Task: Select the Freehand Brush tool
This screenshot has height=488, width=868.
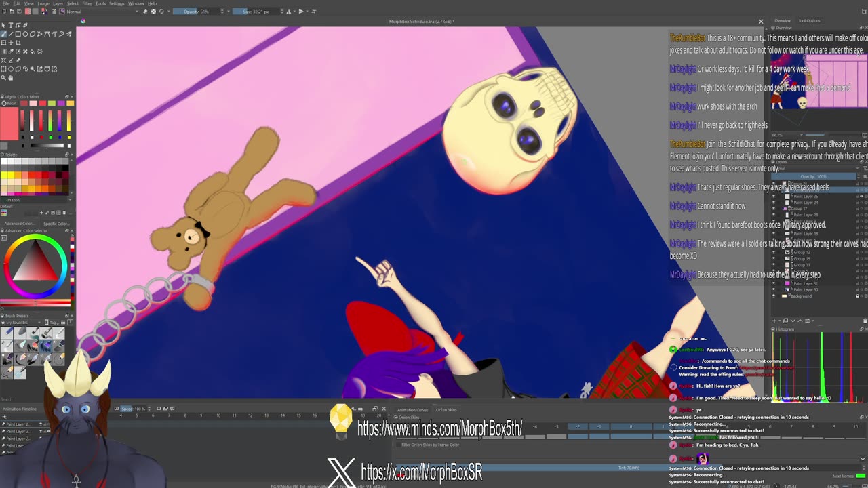Action: pos(3,34)
